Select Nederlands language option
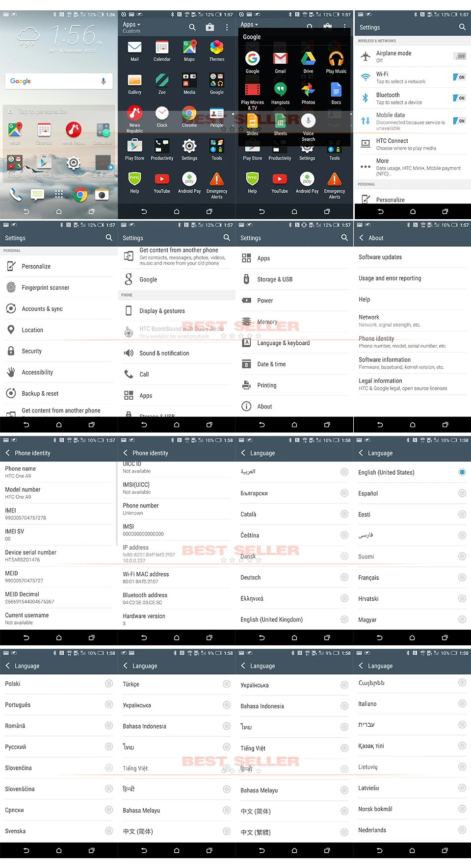This screenshot has width=471, height=868. pos(412,830)
